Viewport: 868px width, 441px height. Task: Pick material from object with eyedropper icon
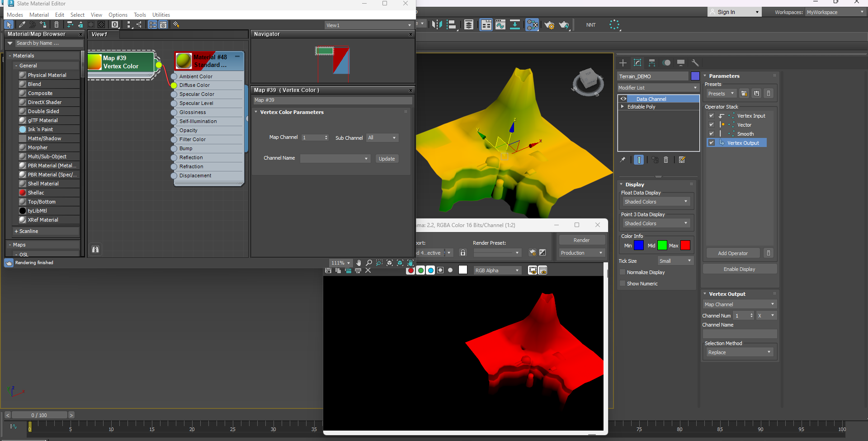point(22,25)
